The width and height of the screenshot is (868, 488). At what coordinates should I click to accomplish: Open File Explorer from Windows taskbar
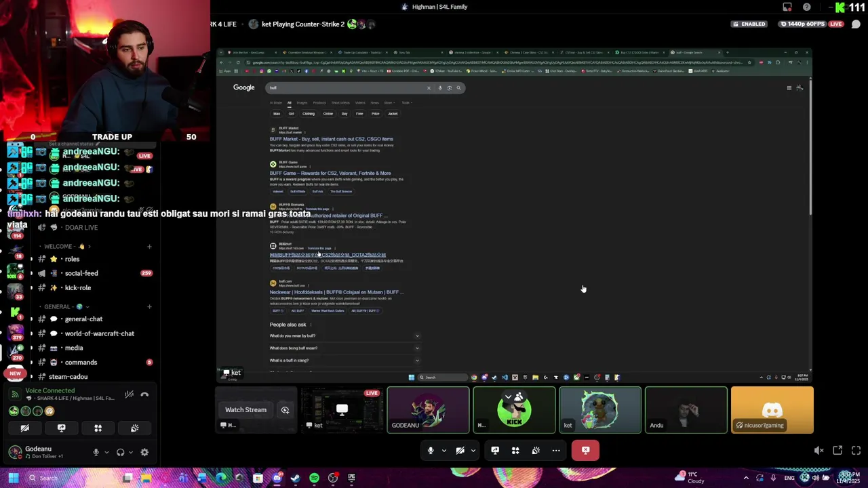pyautogui.click(x=146, y=478)
